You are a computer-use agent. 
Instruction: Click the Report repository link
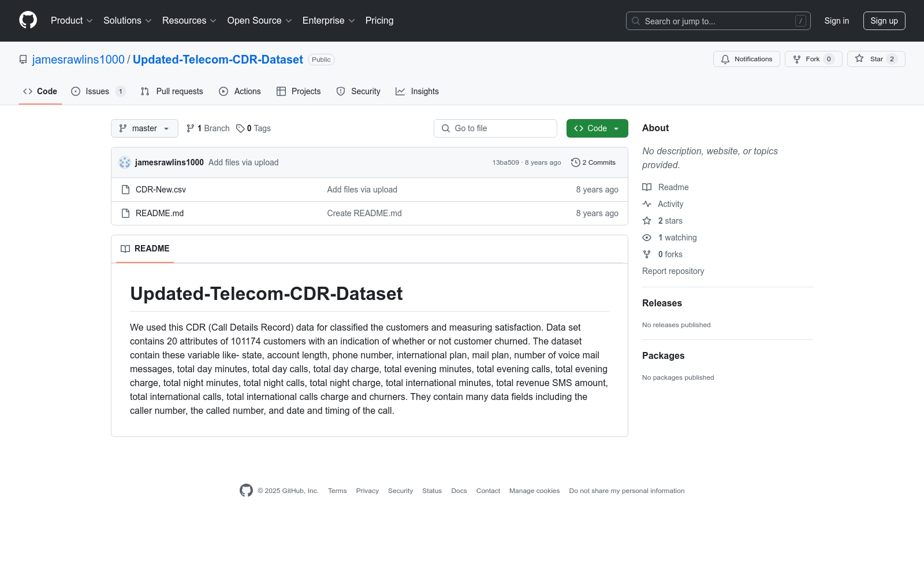[673, 271]
